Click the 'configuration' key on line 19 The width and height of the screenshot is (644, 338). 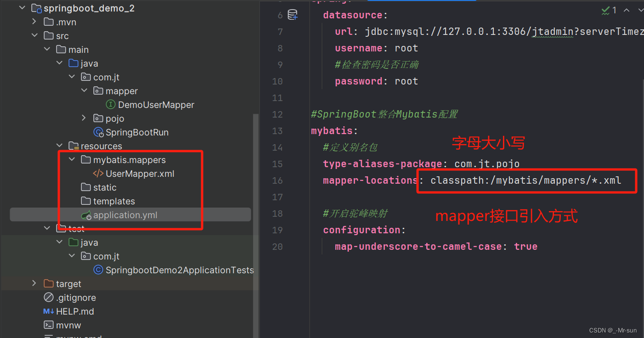[362, 230]
